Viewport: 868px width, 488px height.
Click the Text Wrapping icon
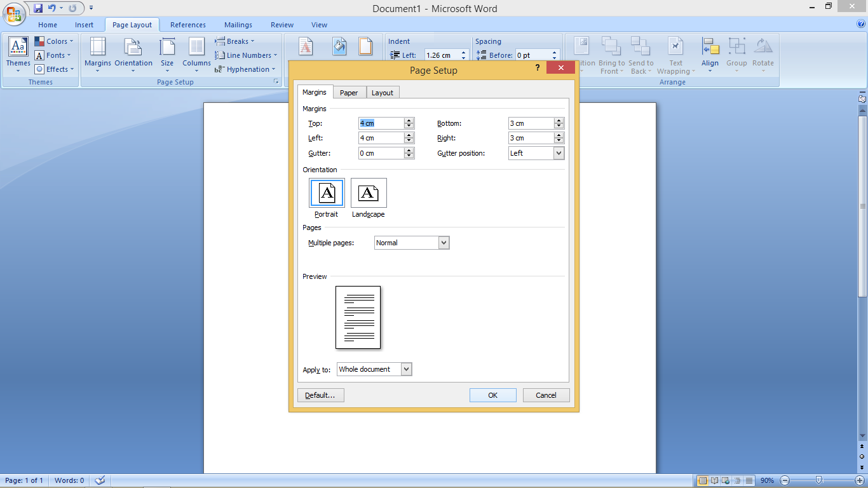pyautogui.click(x=675, y=55)
